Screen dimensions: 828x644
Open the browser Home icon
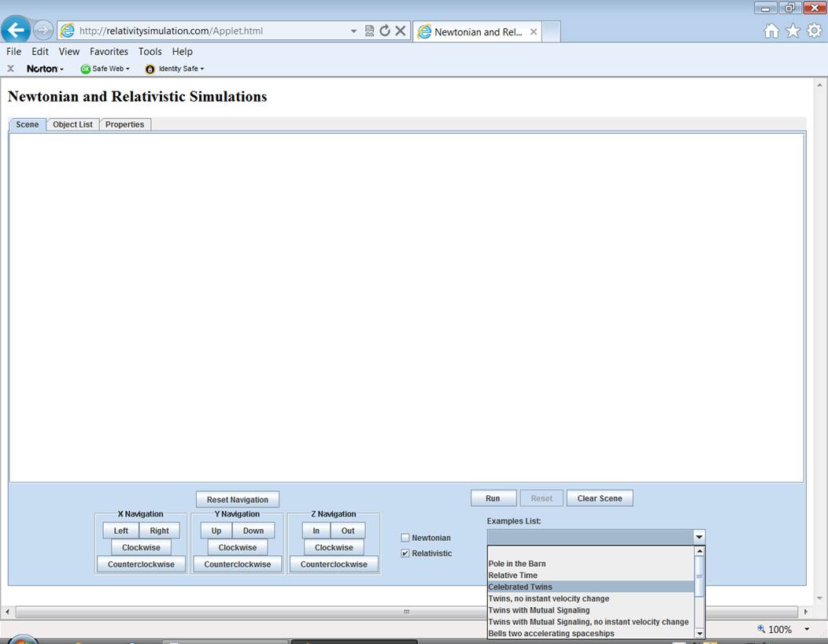click(x=771, y=31)
